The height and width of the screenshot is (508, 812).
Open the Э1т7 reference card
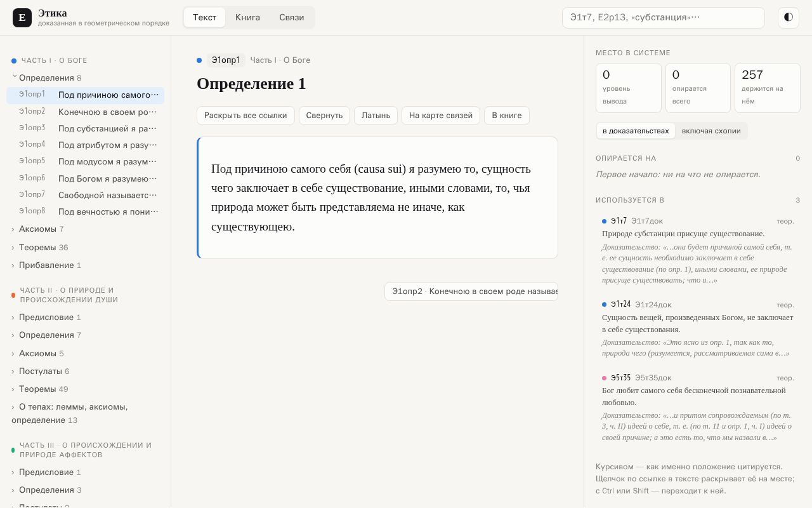tap(698, 250)
